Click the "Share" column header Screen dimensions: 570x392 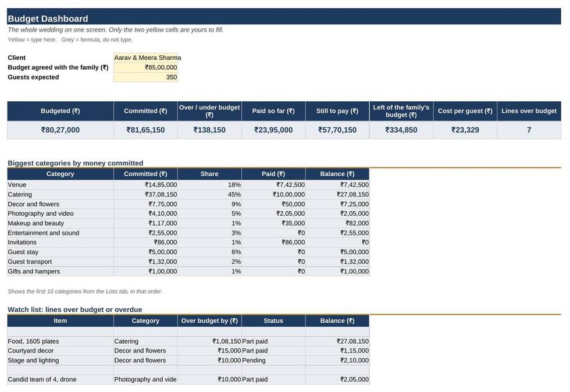coord(209,174)
